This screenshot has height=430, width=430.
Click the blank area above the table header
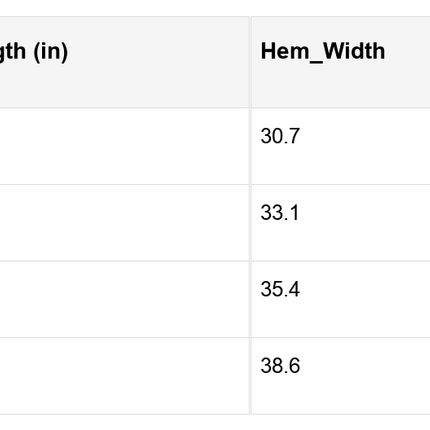215,8
